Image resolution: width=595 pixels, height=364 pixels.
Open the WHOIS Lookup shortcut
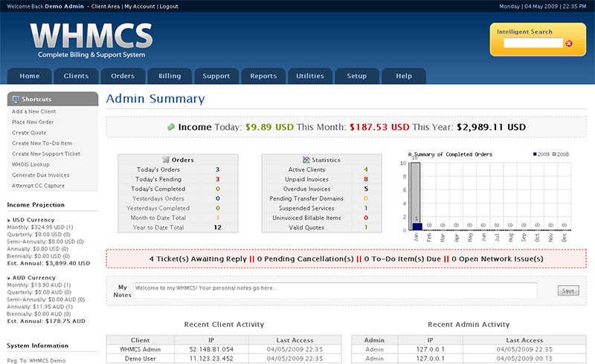[30, 165]
